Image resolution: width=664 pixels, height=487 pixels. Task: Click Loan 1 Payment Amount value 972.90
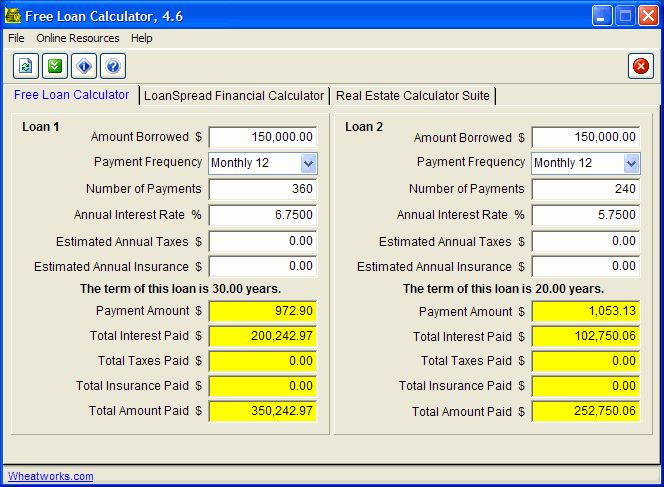263,311
